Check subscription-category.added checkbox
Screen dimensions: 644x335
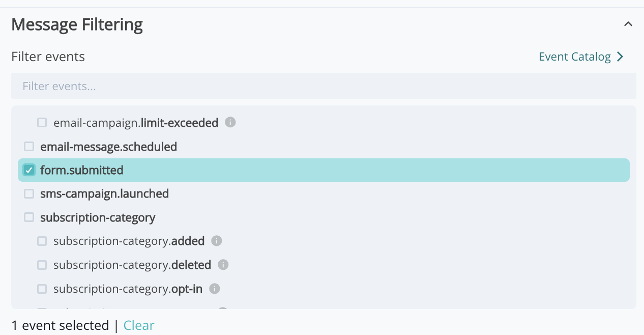pyautogui.click(x=42, y=241)
